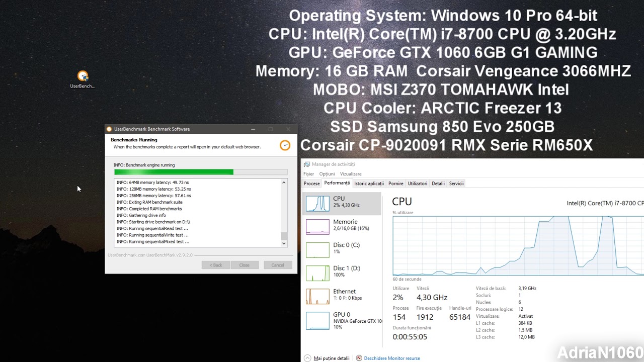This screenshot has width=644, height=362.
Task: Select Disc 1 (D:) in sidebar
Action: 342,273
